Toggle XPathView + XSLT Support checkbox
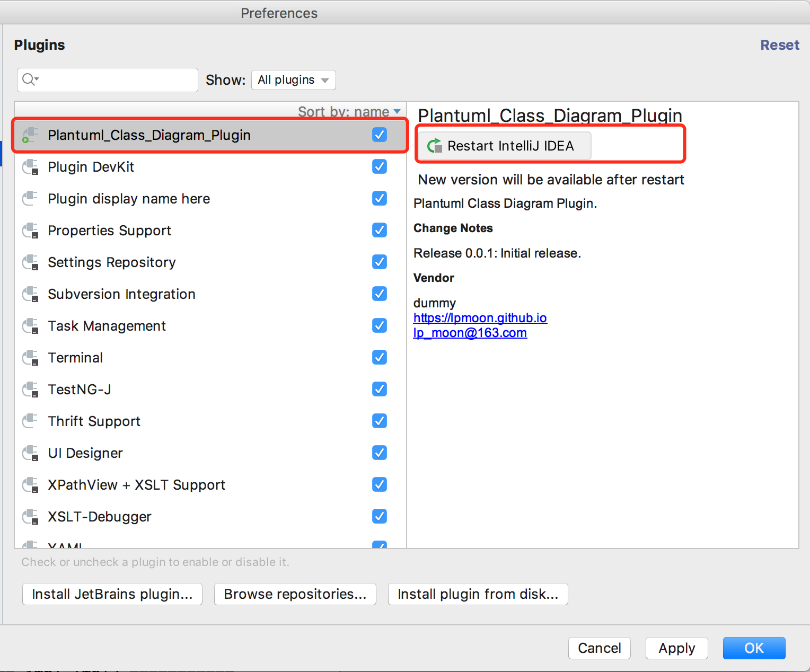The height and width of the screenshot is (672, 810). click(x=380, y=484)
